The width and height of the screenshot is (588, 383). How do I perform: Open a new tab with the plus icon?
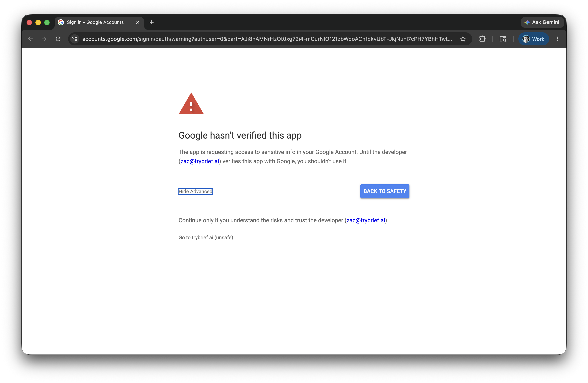tap(151, 22)
